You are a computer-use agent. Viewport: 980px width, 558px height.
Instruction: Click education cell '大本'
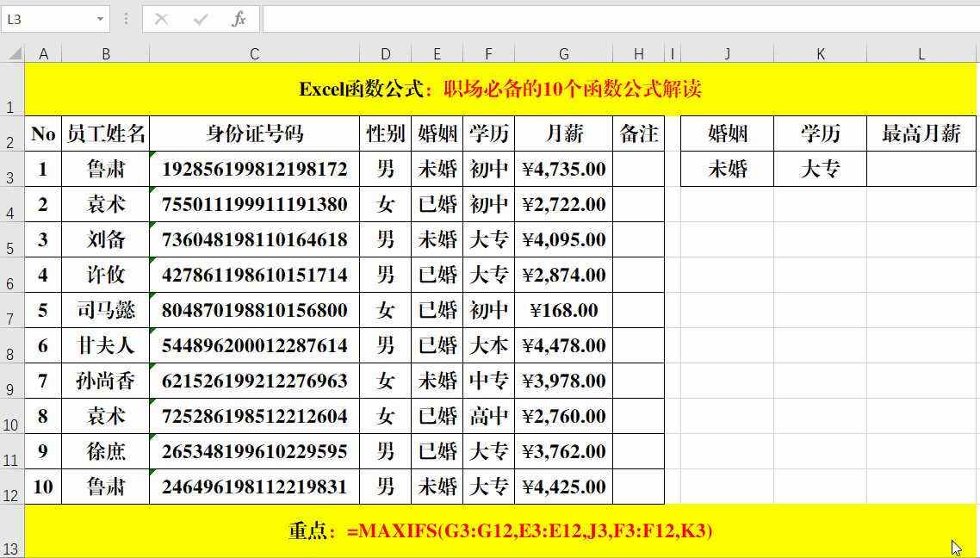point(489,345)
